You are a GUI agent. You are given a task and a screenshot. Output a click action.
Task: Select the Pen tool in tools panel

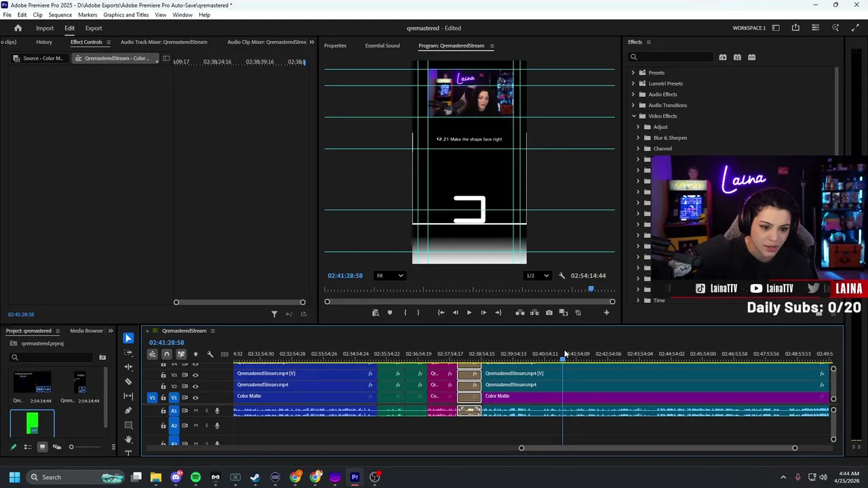click(x=128, y=411)
